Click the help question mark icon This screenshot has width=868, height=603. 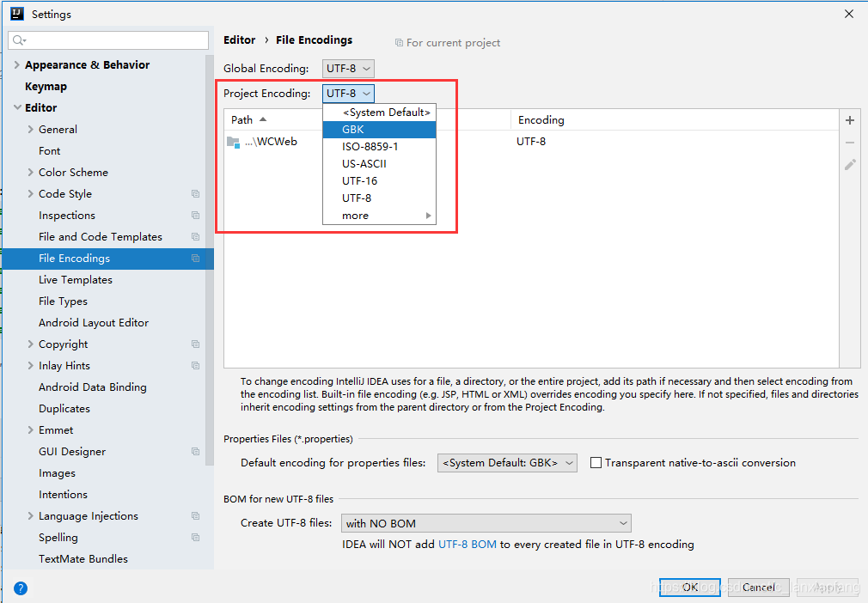[21, 588]
